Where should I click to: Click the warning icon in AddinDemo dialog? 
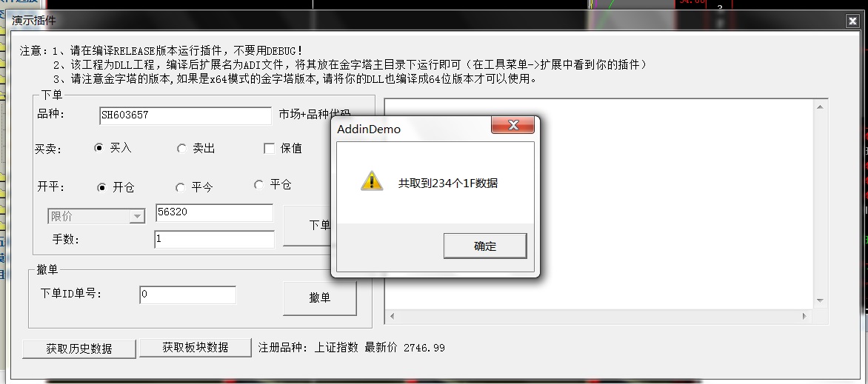click(x=372, y=181)
